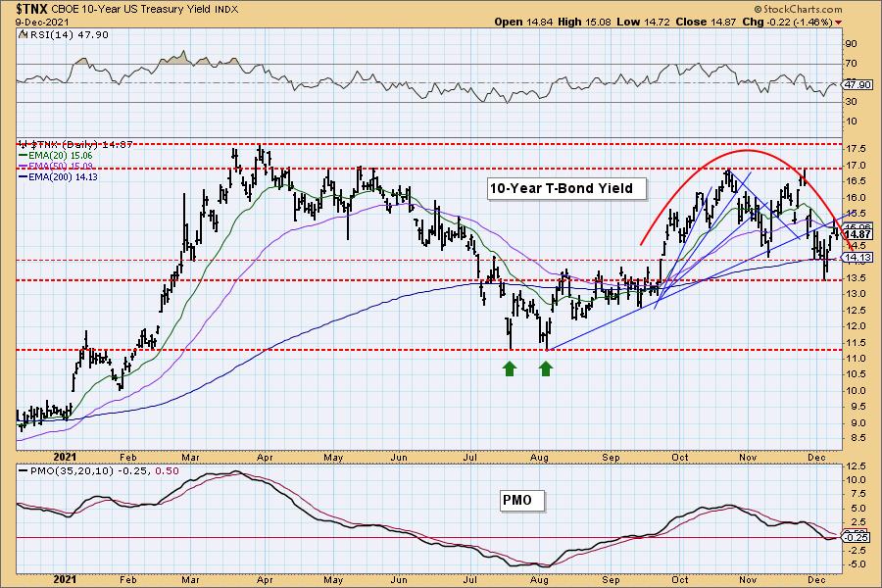Click the Close 14.87 value in header
Image resolution: width=882 pixels, height=588 pixels.
tap(705, 22)
